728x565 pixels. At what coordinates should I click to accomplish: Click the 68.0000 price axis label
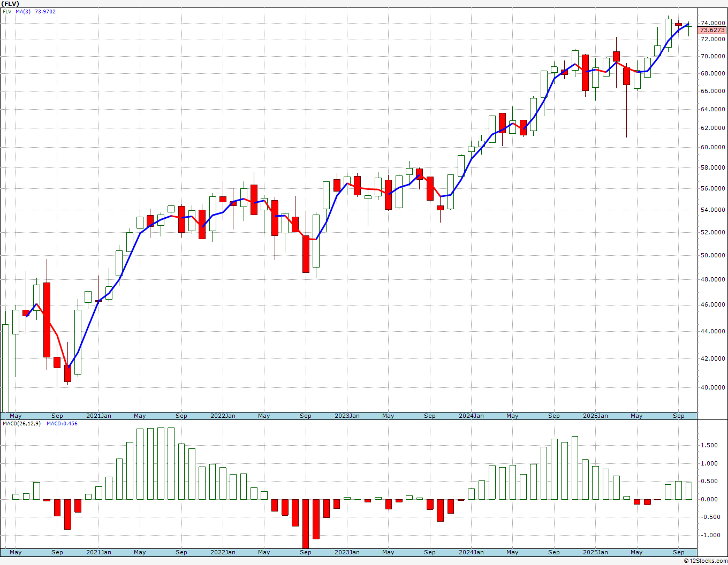(713, 73)
